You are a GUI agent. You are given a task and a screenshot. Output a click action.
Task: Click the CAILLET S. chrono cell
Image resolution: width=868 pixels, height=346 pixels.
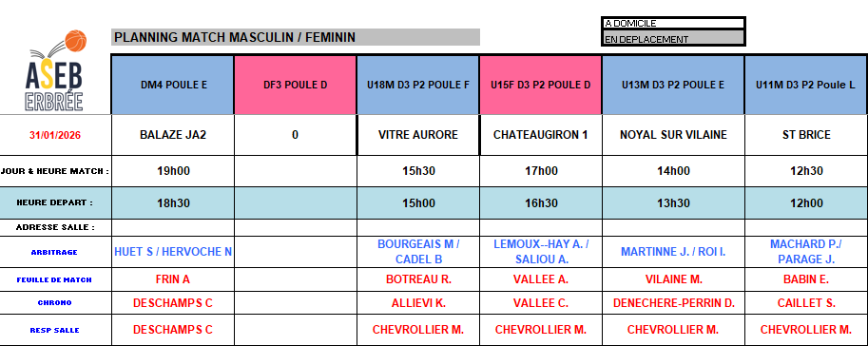point(806,303)
